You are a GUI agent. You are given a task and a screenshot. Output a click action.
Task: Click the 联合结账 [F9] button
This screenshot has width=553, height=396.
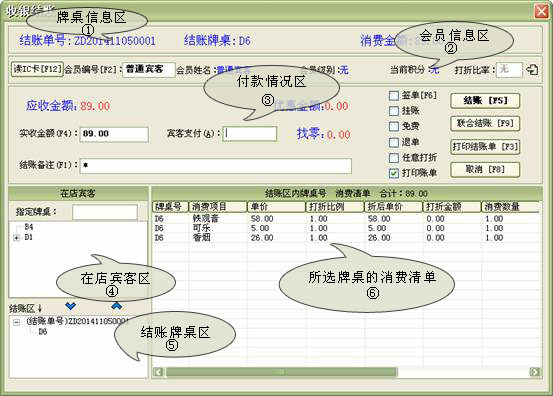pyautogui.click(x=485, y=123)
